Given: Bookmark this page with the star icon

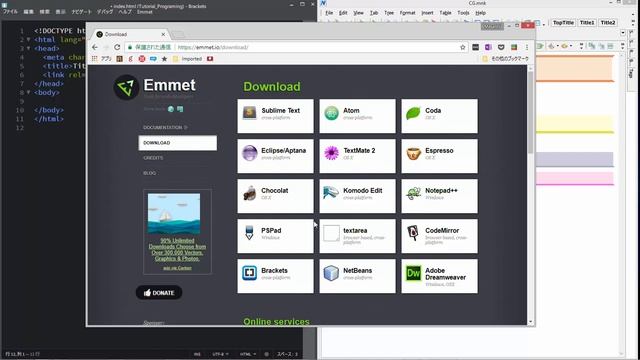Looking at the screenshot, I should 462,47.
